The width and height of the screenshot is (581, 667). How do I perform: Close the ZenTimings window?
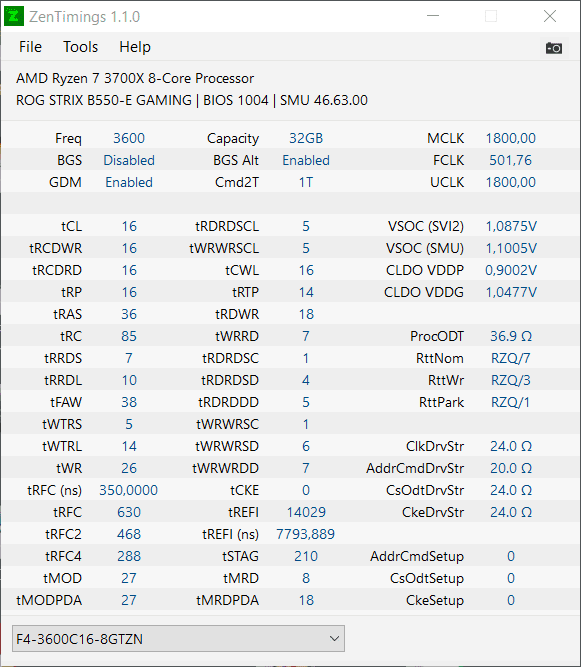pos(550,16)
